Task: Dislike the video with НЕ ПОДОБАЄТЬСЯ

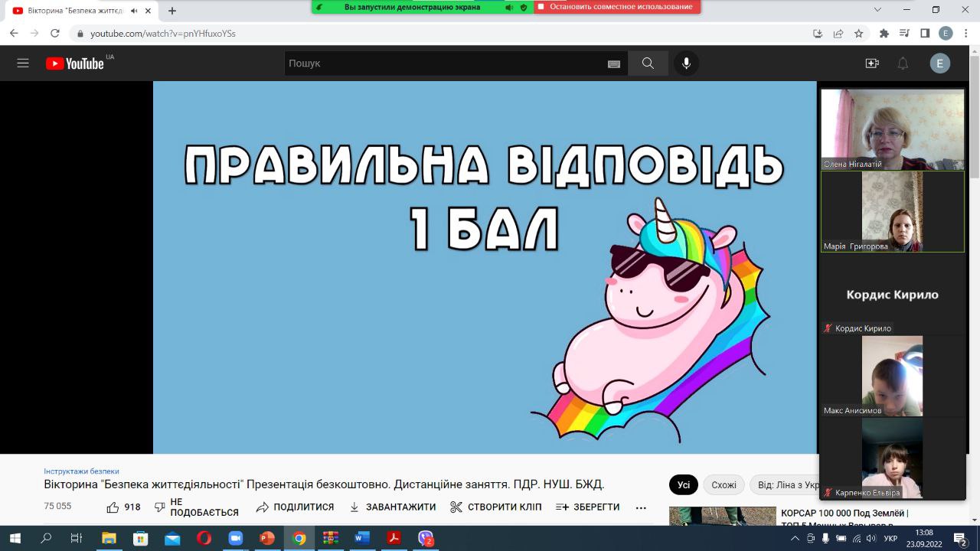Action: point(197,507)
